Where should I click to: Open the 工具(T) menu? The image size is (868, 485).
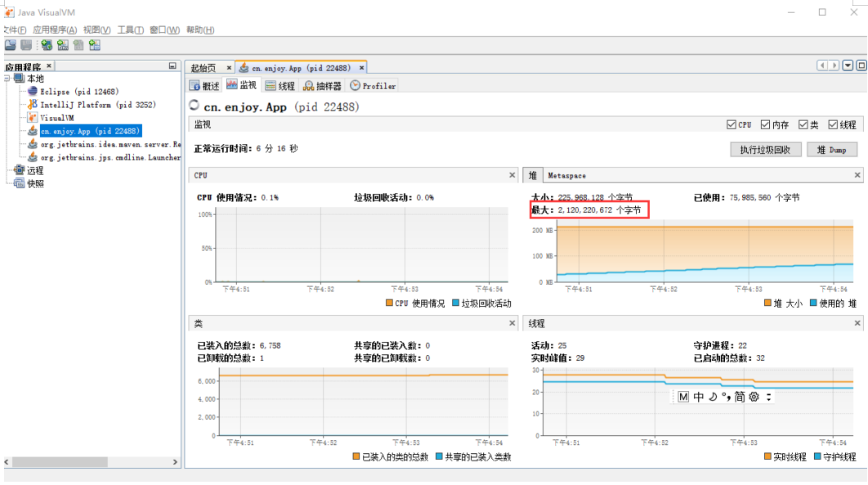130,30
